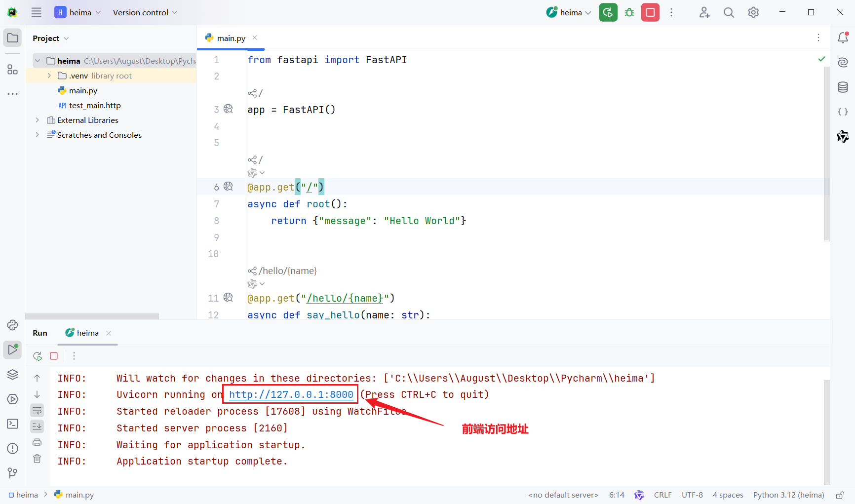Click Python 3.12 (heima) interpreter status
The width and height of the screenshot is (855, 504).
(788, 495)
